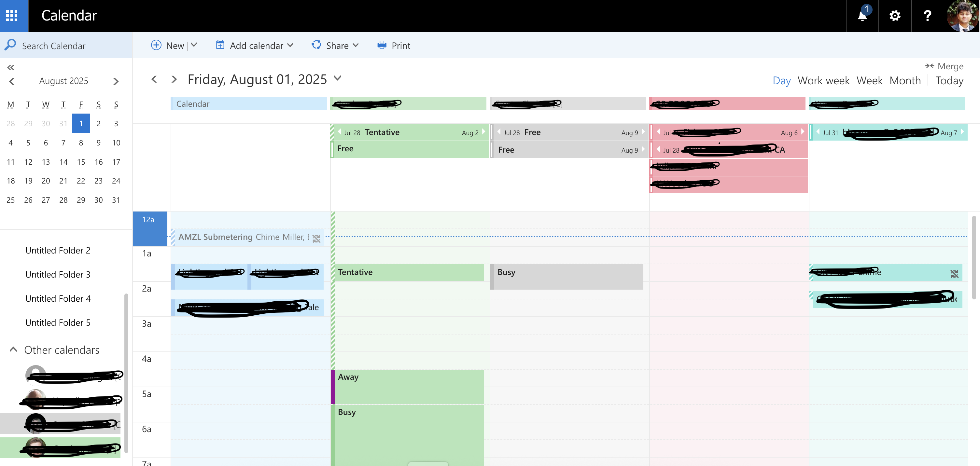
Task: Open the help question mark
Action: coord(927,16)
